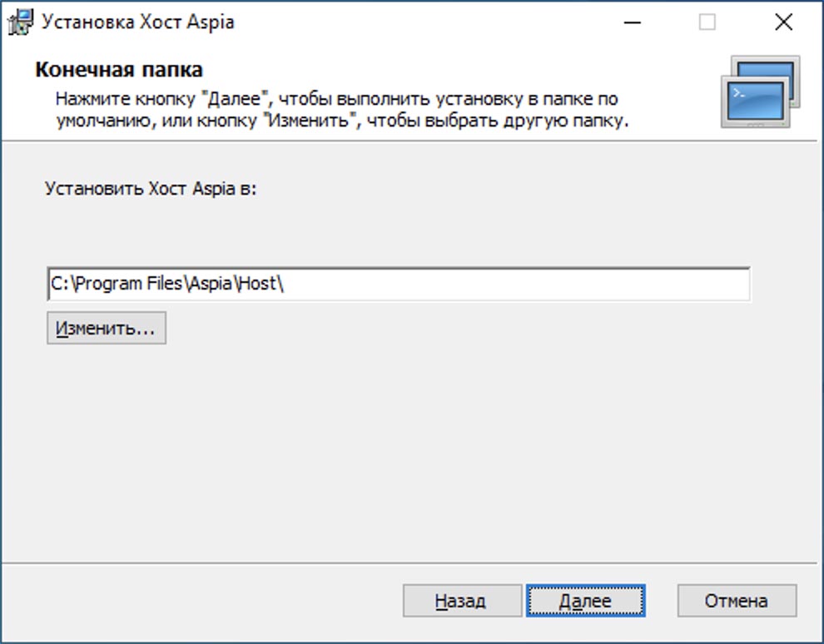Click the 'Конечная папка' heading

click(119, 69)
